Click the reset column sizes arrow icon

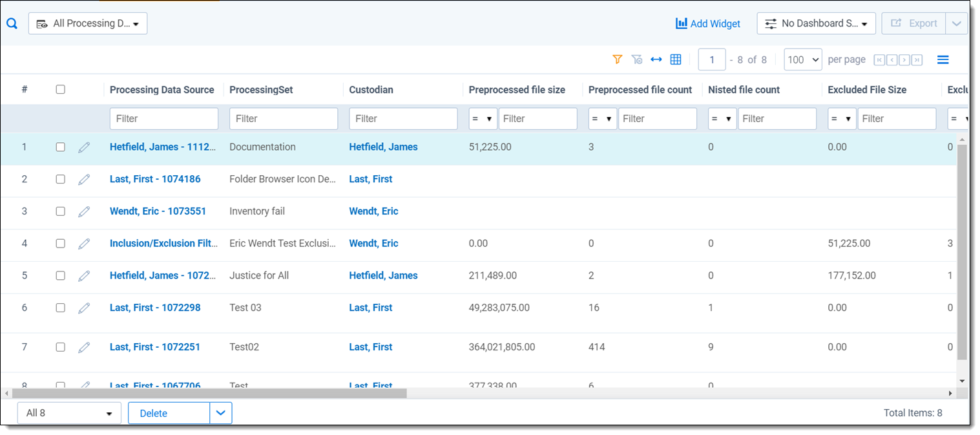(x=656, y=59)
